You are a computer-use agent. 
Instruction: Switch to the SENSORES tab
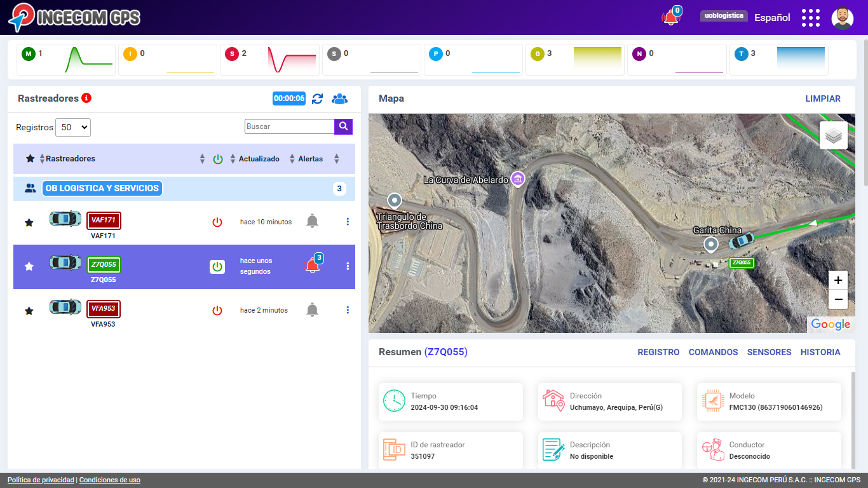769,352
